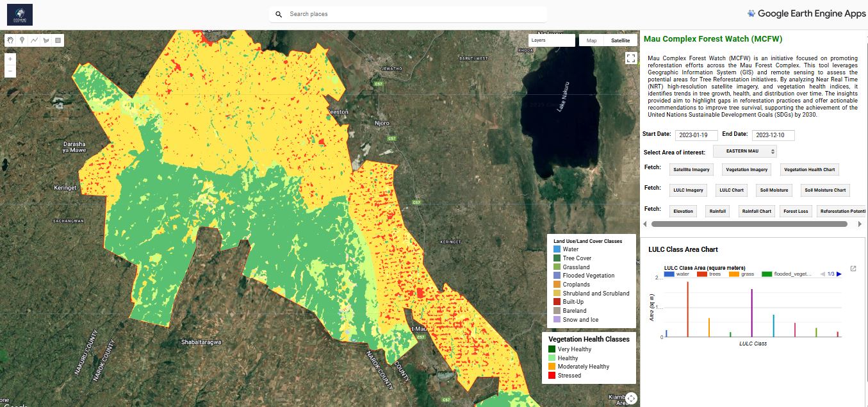Click the Elevation button
This screenshot has width=868, height=407.
(x=683, y=211)
